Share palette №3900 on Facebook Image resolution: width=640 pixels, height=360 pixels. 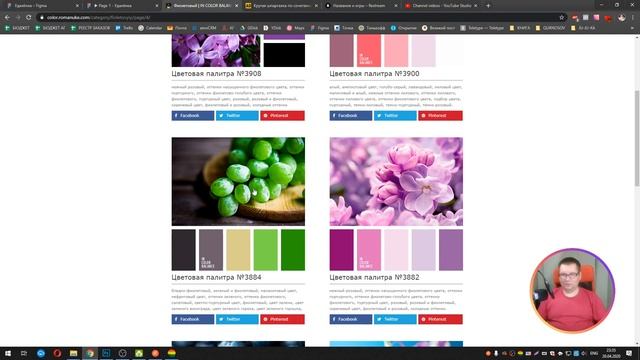coord(351,116)
